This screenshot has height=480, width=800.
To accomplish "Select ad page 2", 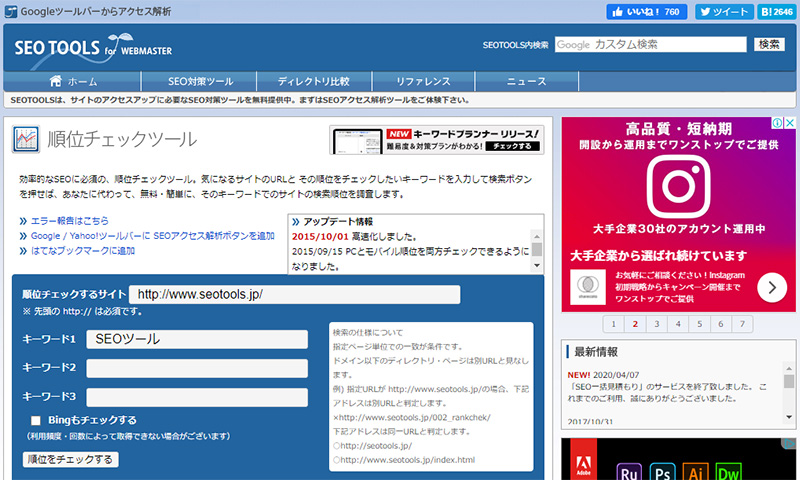I will point(635,324).
